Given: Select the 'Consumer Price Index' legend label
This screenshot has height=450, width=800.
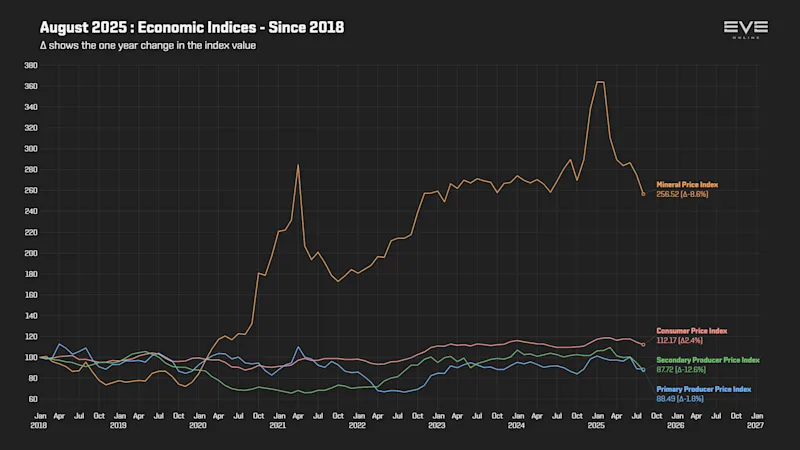Looking at the screenshot, I should (691, 331).
